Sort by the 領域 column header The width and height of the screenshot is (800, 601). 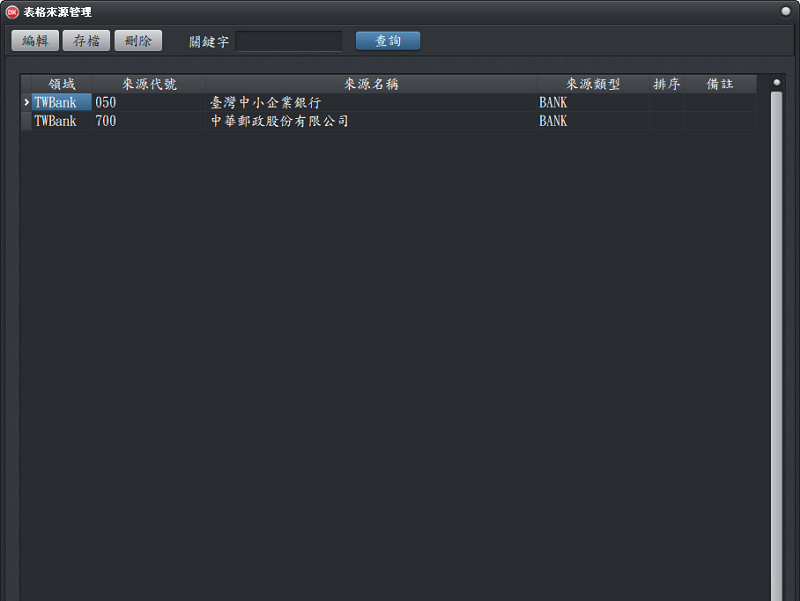pyautogui.click(x=62, y=84)
